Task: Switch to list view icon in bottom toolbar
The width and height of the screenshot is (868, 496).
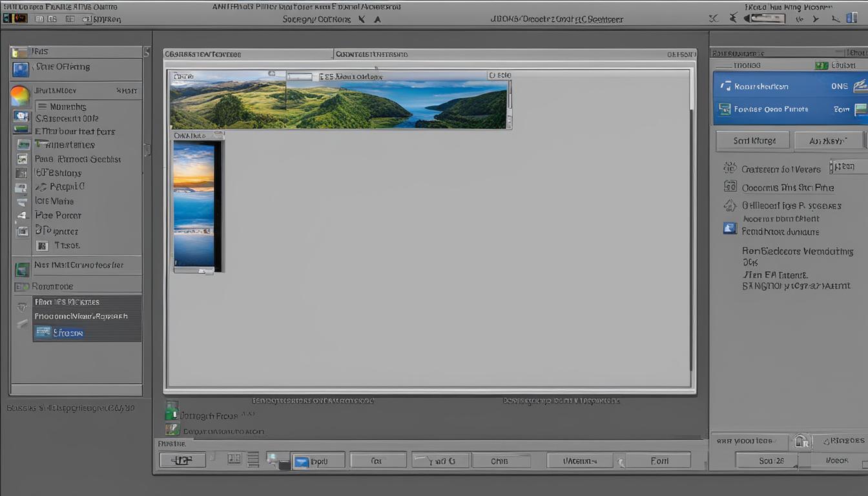Action: coord(253,459)
